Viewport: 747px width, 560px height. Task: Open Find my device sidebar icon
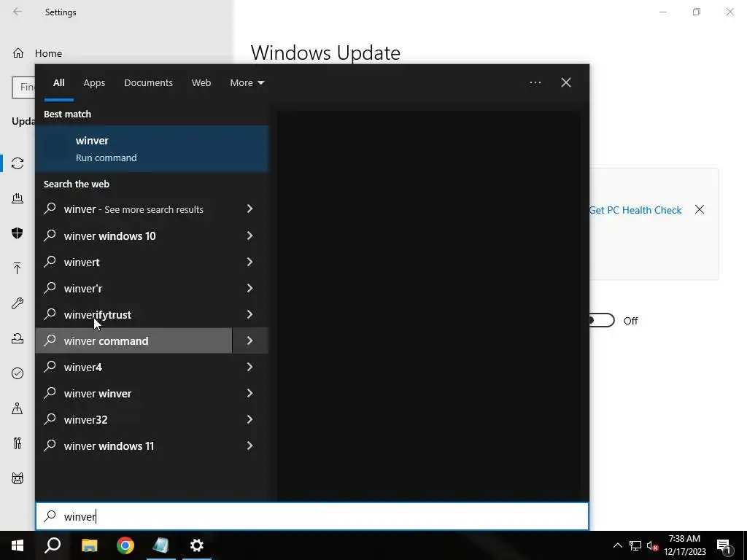coord(18,408)
